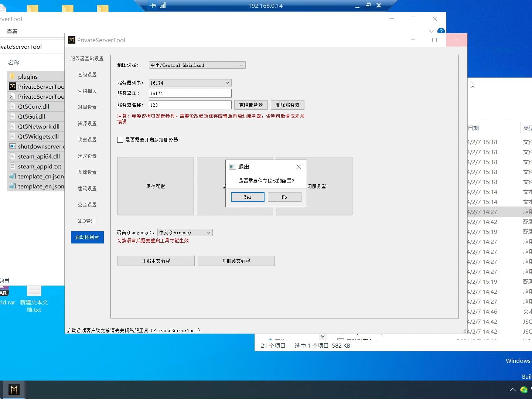Open the 高级设置 tab
The height and width of the screenshot is (399, 532).
pyautogui.click(x=87, y=75)
